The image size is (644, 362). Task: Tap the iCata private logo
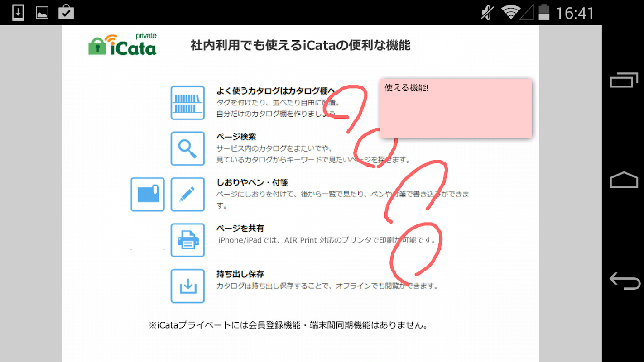122,45
